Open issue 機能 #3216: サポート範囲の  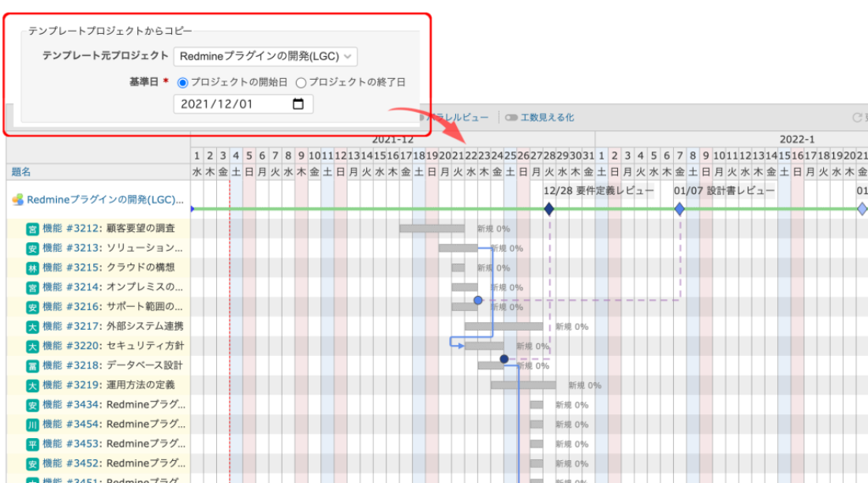pos(113,306)
